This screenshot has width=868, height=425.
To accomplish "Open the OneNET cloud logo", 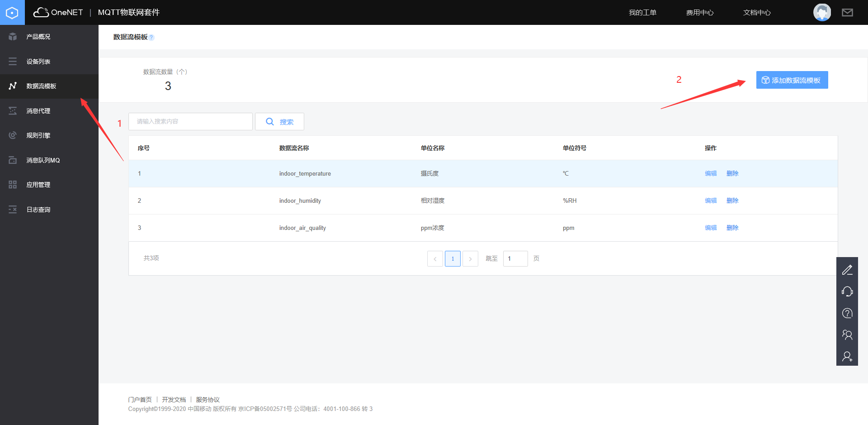I will pyautogui.click(x=58, y=12).
